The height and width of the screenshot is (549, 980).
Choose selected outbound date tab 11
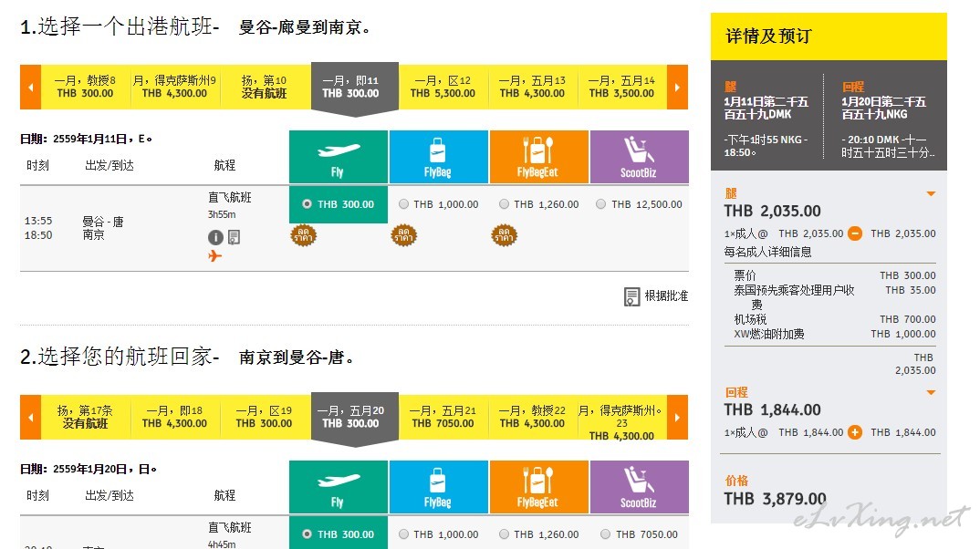click(x=354, y=88)
